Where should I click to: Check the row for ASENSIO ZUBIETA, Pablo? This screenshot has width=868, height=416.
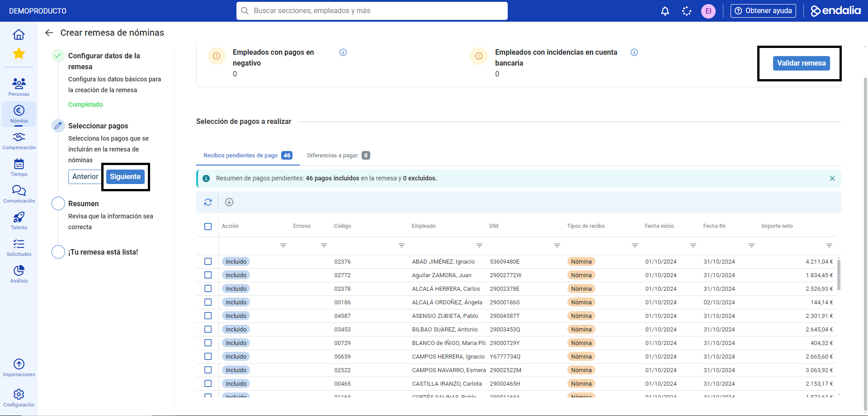(208, 316)
